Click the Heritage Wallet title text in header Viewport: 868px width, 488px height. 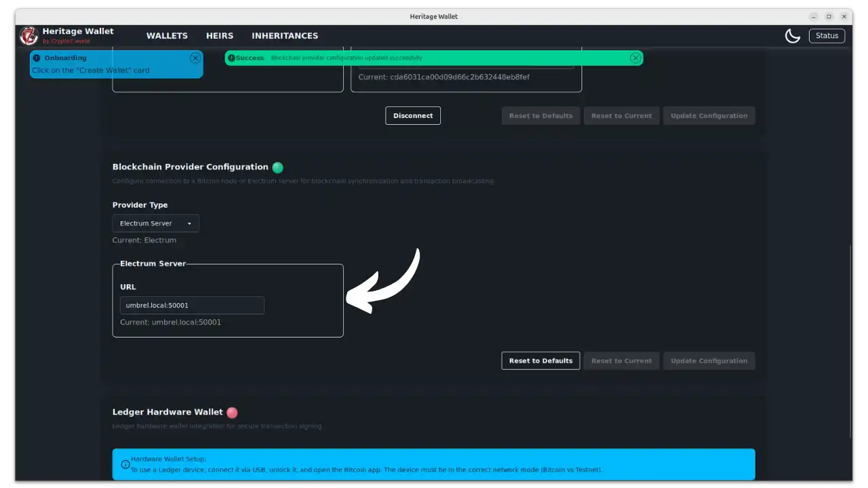[78, 31]
